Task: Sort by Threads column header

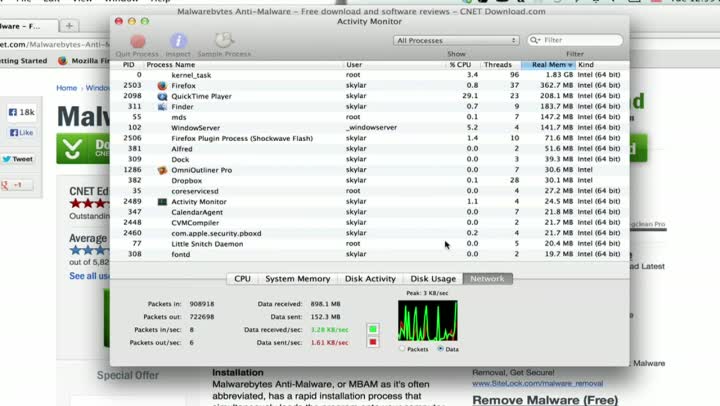Action: click(500, 65)
